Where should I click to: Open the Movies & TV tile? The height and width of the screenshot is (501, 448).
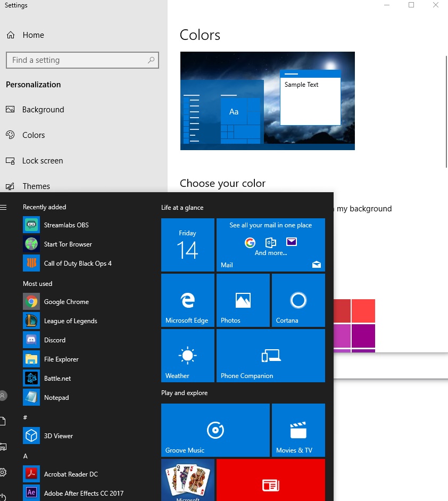[x=298, y=430]
